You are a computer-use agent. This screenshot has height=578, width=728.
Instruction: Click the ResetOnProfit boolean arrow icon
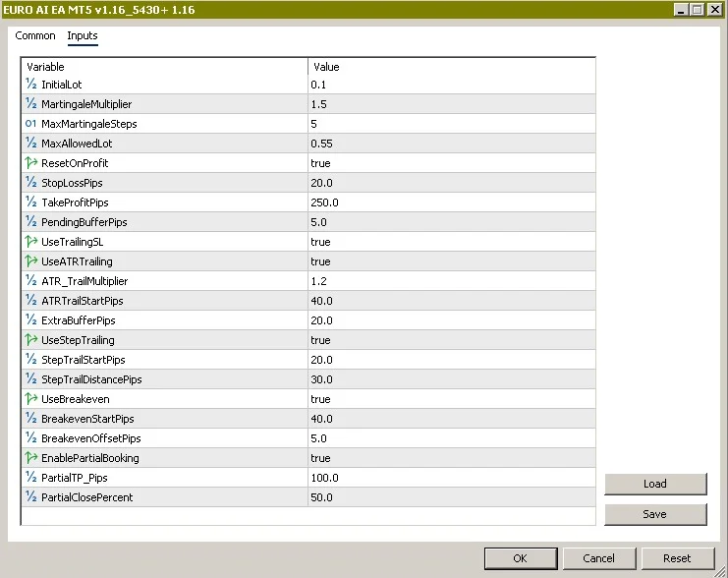(31, 163)
